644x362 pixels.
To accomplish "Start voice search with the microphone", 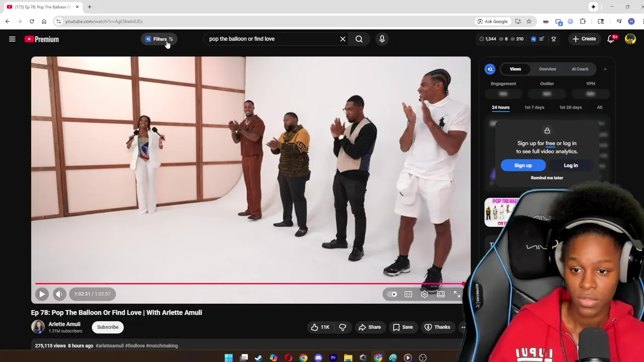I will coord(382,39).
